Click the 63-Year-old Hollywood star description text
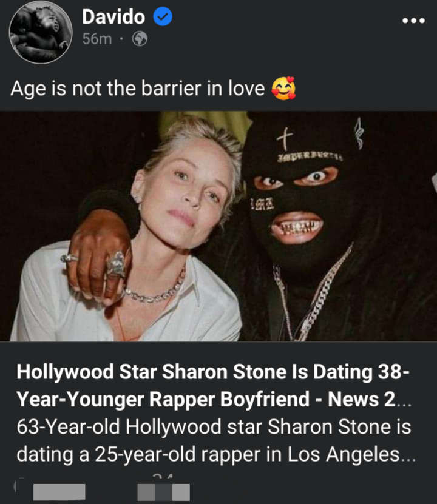The height and width of the screenshot is (504, 437). click(x=216, y=441)
